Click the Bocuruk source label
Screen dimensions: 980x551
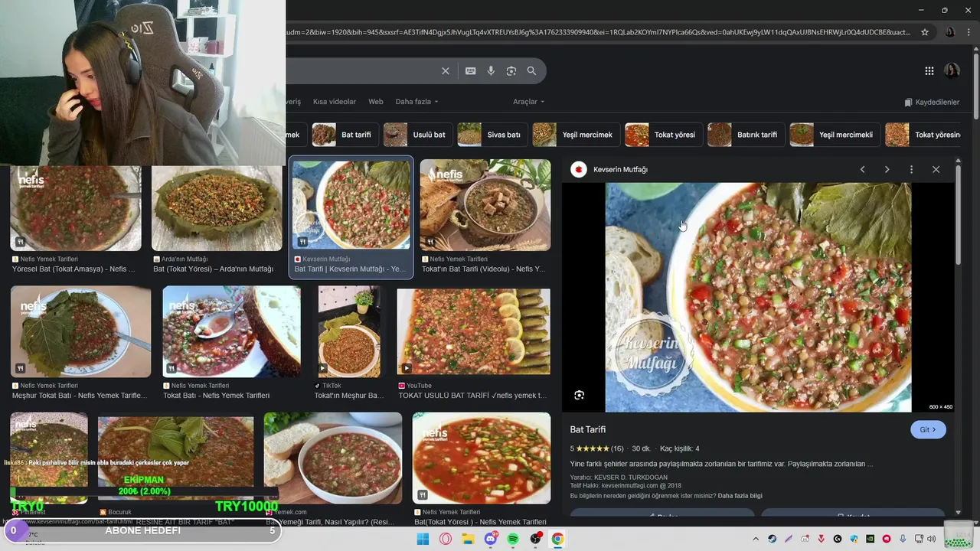pyautogui.click(x=119, y=512)
